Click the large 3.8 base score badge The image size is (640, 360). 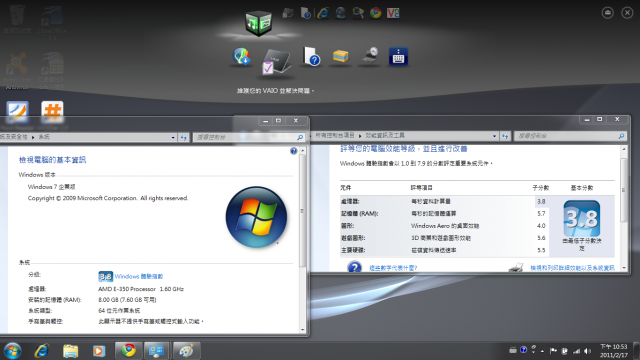pos(582,218)
